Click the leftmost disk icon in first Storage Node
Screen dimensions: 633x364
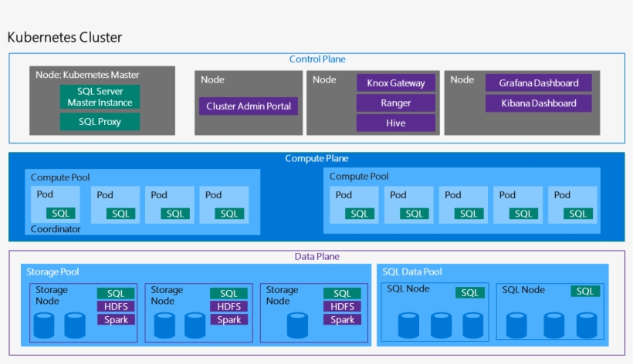click(44, 325)
